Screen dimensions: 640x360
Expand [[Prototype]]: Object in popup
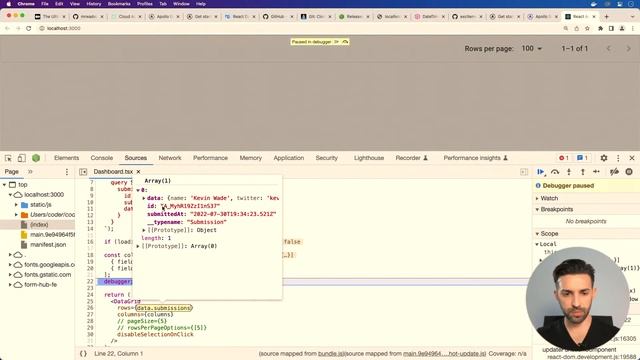click(144, 230)
